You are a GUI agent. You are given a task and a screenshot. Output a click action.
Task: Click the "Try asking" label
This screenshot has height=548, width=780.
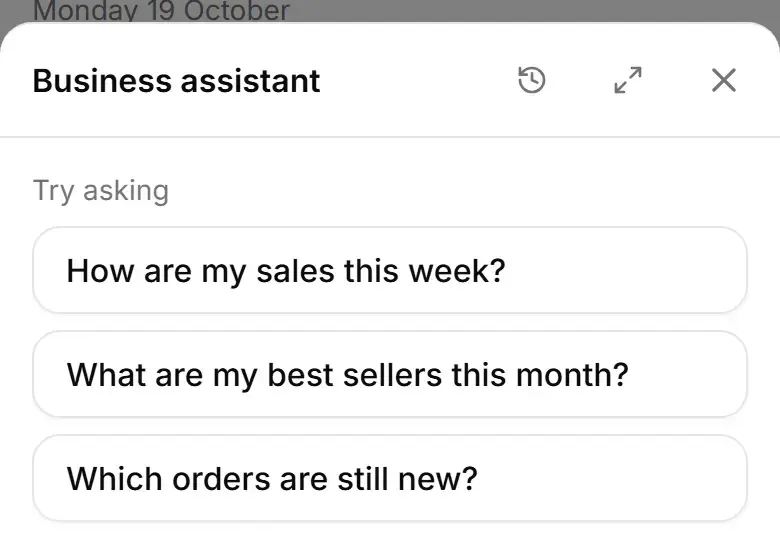[x=101, y=191]
